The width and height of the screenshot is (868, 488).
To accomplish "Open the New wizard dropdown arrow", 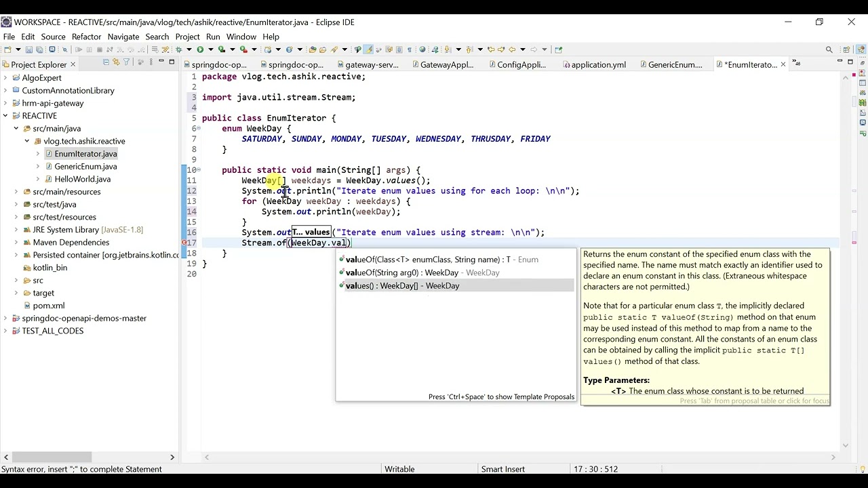I will pyautogui.click(x=18, y=49).
